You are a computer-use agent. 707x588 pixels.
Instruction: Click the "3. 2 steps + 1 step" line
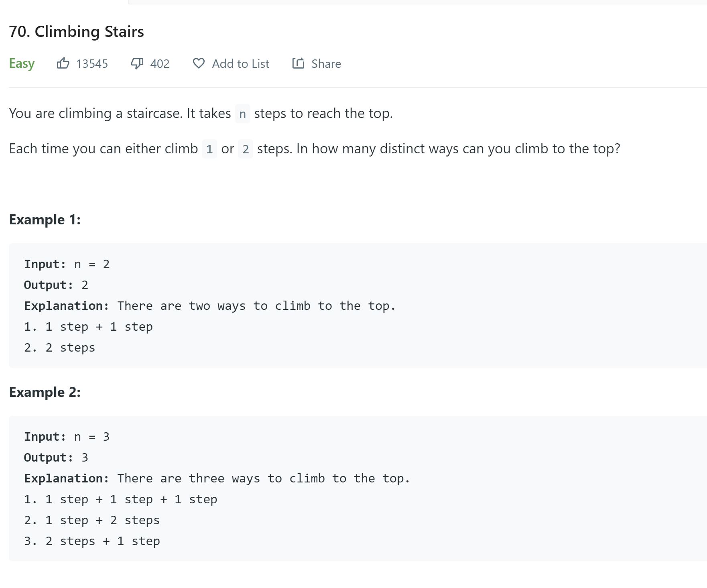(x=92, y=541)
